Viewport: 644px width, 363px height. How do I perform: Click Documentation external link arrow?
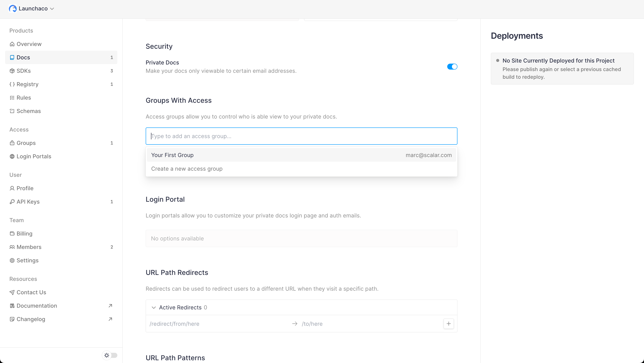(110, 306)
